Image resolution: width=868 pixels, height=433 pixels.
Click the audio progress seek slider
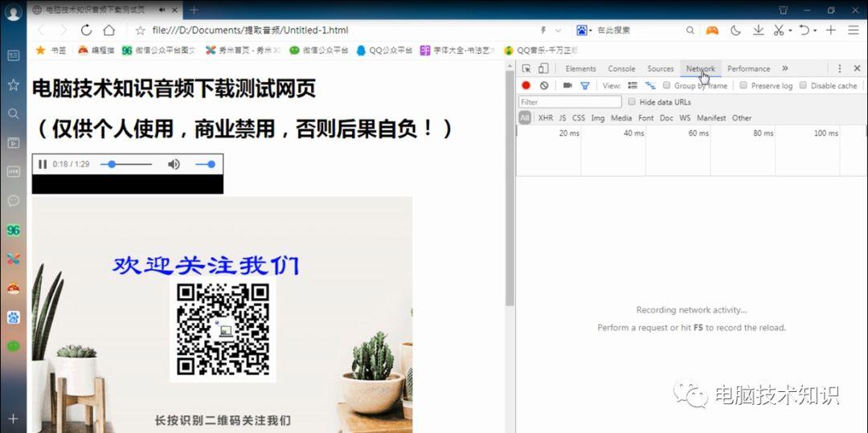126,164
